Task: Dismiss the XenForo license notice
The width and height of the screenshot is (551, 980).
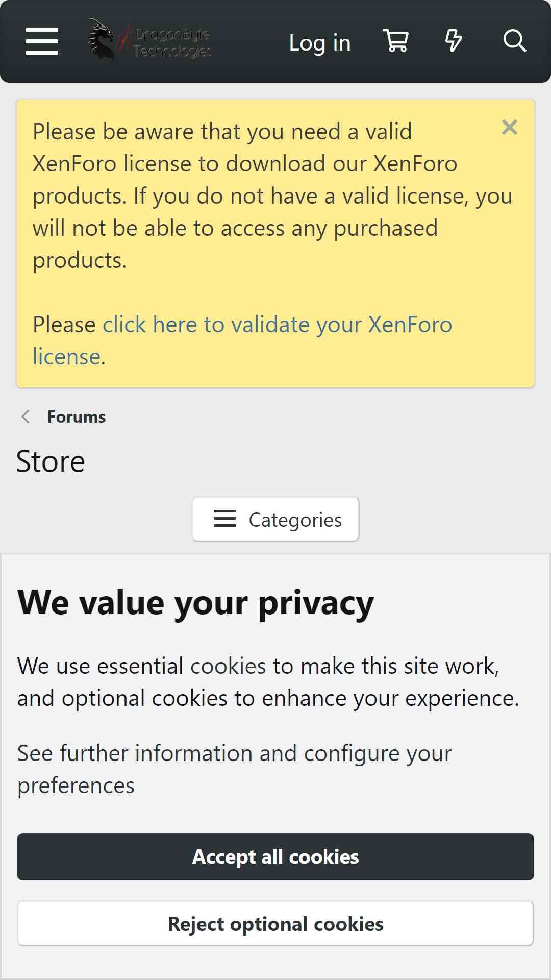Action: [x=510, y=127]
